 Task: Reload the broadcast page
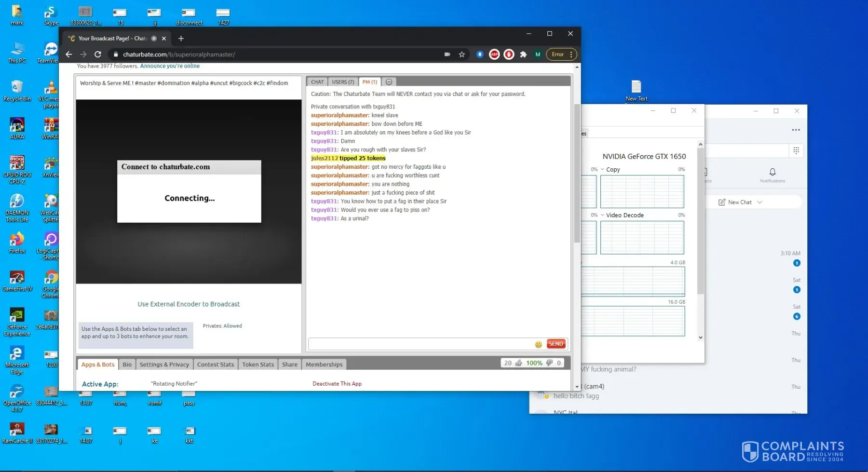(x=98, y=54)
